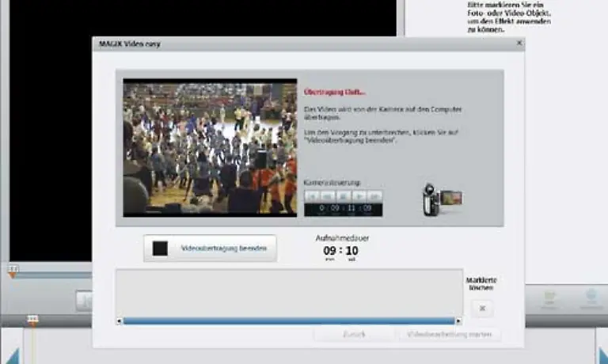Click the camcorder icon

pyautogui.click(x=440, y=200)
